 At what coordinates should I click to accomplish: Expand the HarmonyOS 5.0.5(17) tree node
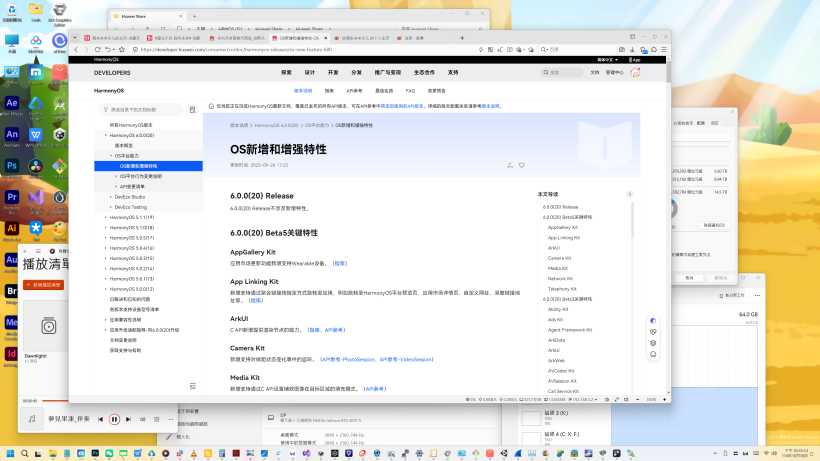pyautogui.click(x=106, y=238)
